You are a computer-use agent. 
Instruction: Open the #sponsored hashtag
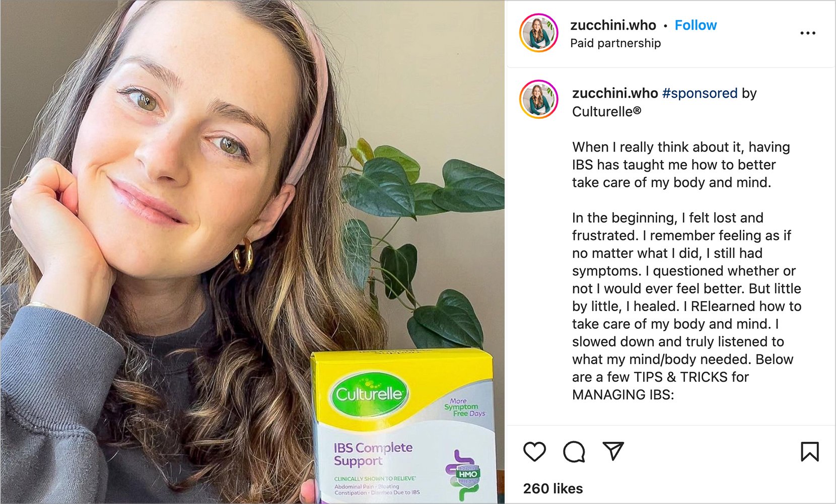[700, 93]
